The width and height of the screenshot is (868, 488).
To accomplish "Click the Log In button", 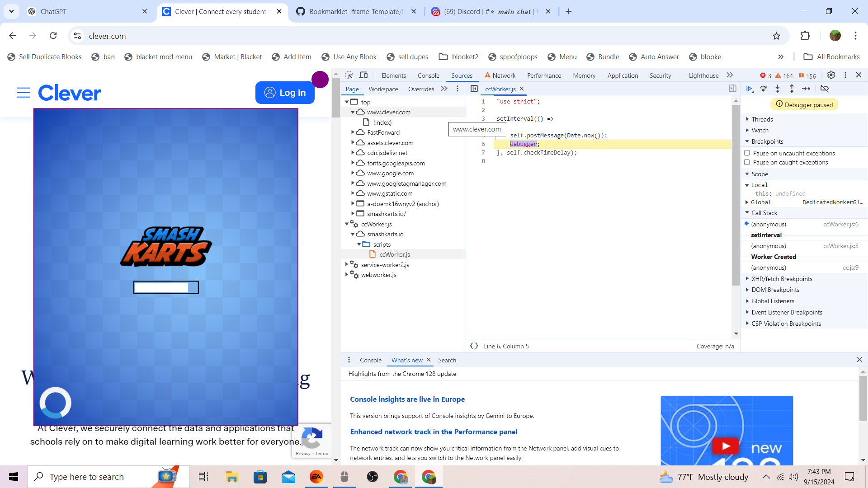I will coord(285,93).
